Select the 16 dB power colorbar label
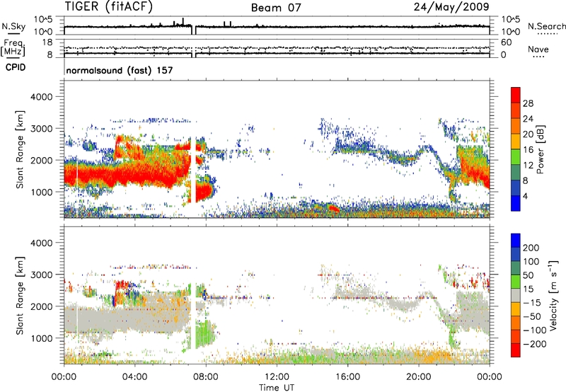 point(528,150)
